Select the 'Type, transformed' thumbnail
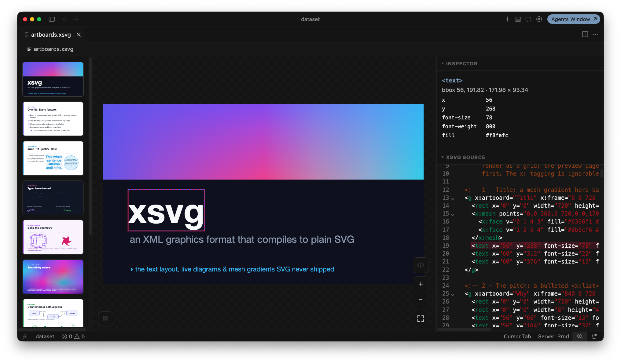Image resolution: width=621 pixels, height=364 pixels. (x=53, y=198)
